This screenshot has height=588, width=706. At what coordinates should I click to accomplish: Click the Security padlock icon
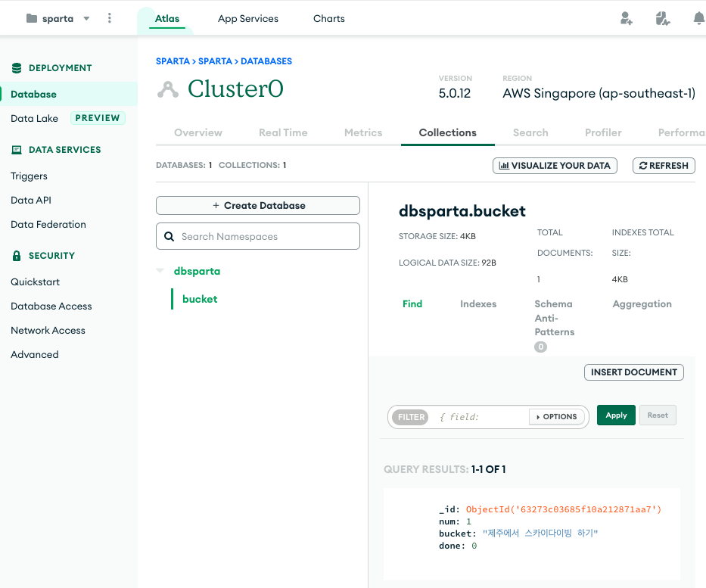[x=17, y=256]
